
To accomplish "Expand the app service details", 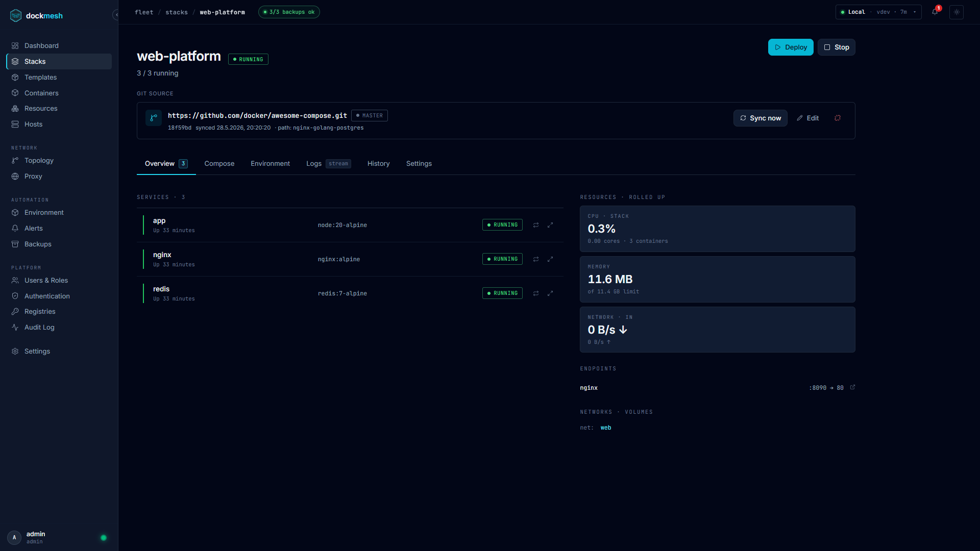I will coord(550,225).
